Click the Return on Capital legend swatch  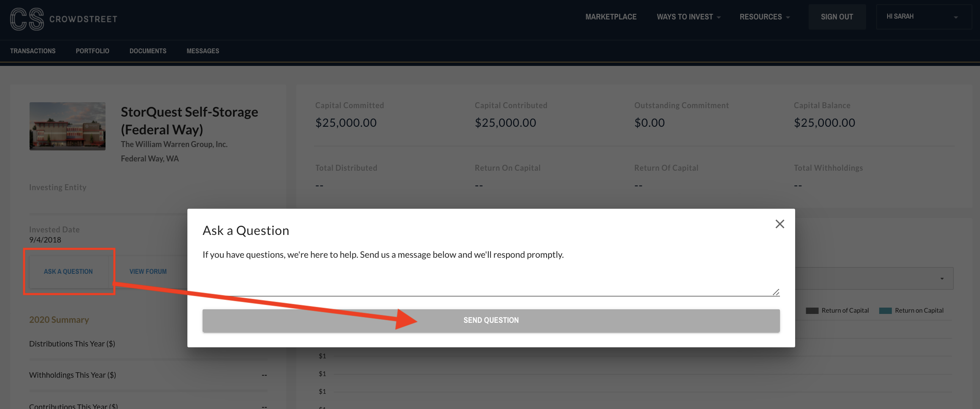coord(885,311)
